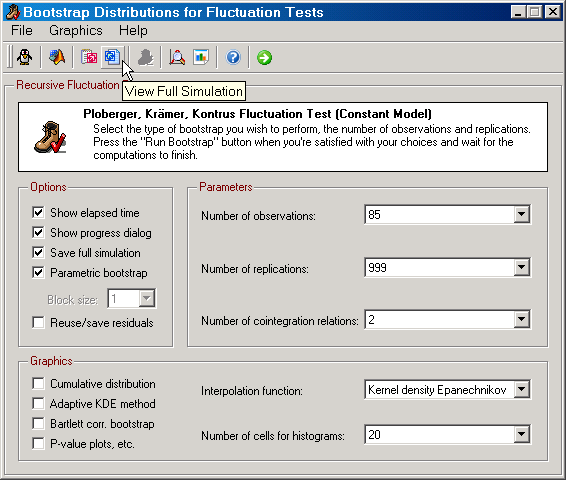This screenshot has height=480, width=566.
Task: Uncheck Show elapsed time option
Action: click(x=38, y=213)
